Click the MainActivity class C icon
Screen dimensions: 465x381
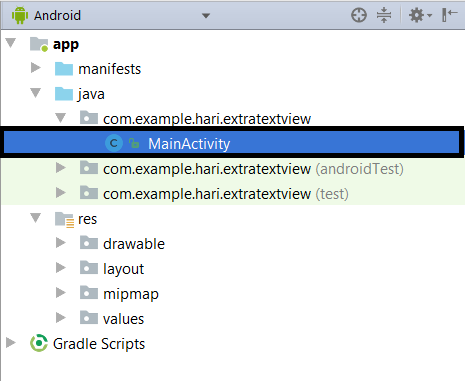tap(114, 144)
